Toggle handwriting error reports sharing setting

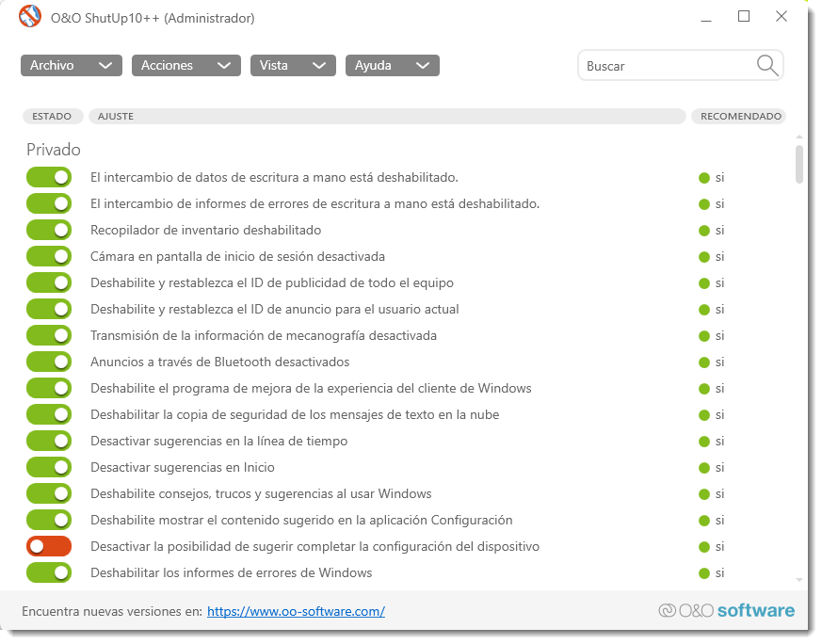click(49, 203)
